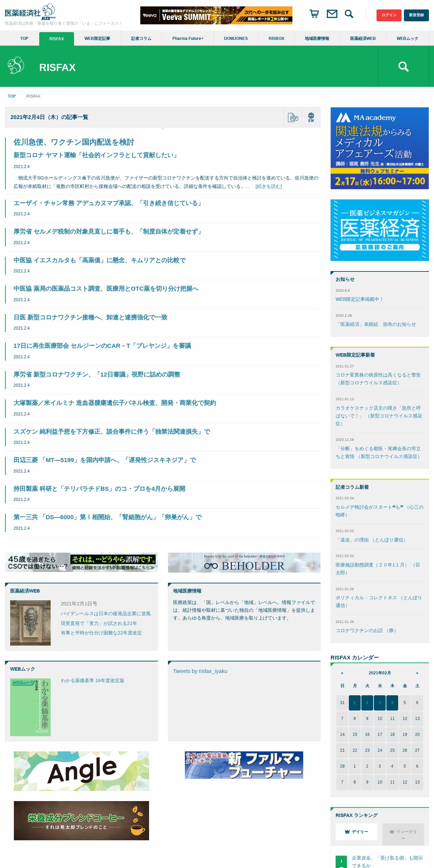Click the 栄養成分ブレンドコーヒー banner
Viewport: 434px width, 868px height.
click(81, 821)
